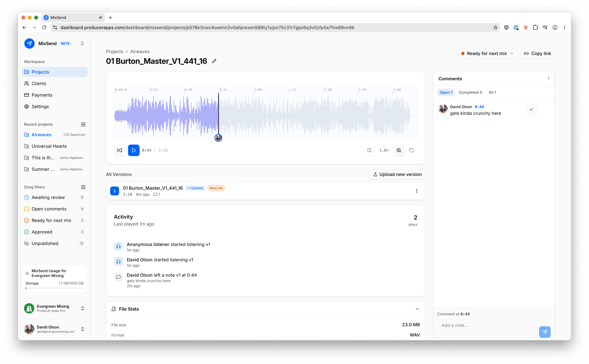Expand the MixSend app switcher

(x=82, y=44)
